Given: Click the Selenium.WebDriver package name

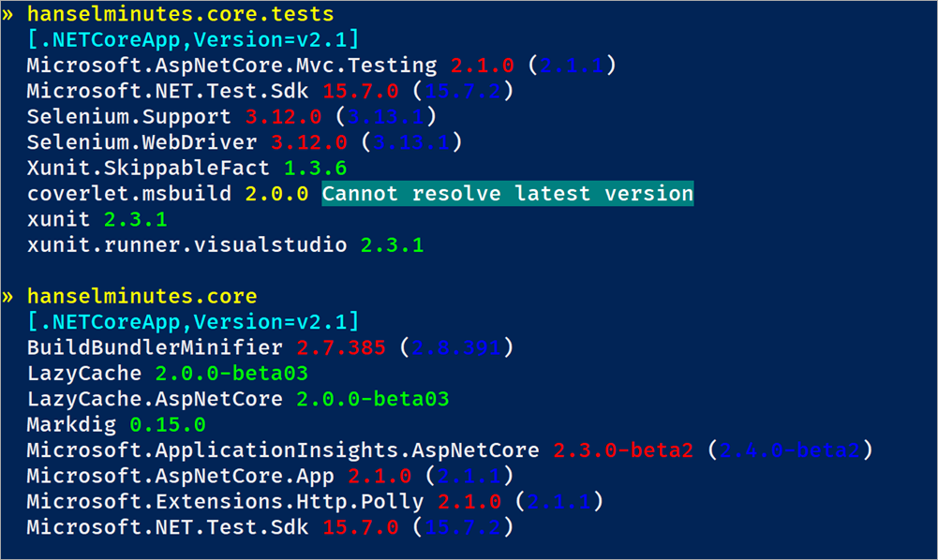Looking at the screenshot, I should point(141,142).
